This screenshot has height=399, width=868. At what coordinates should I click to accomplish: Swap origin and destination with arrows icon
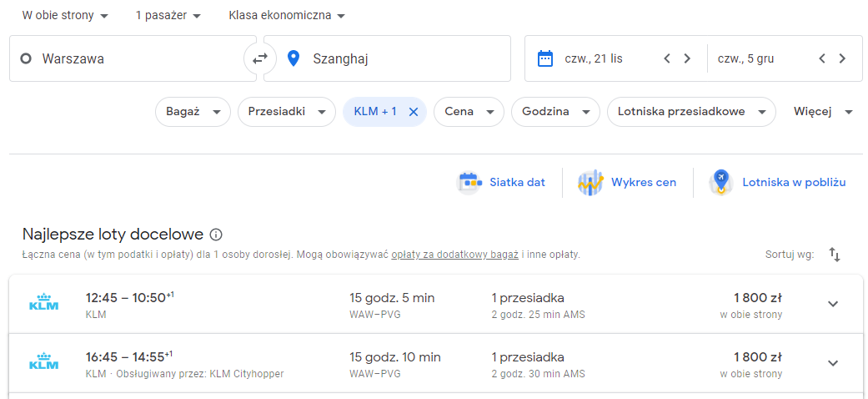260,58
